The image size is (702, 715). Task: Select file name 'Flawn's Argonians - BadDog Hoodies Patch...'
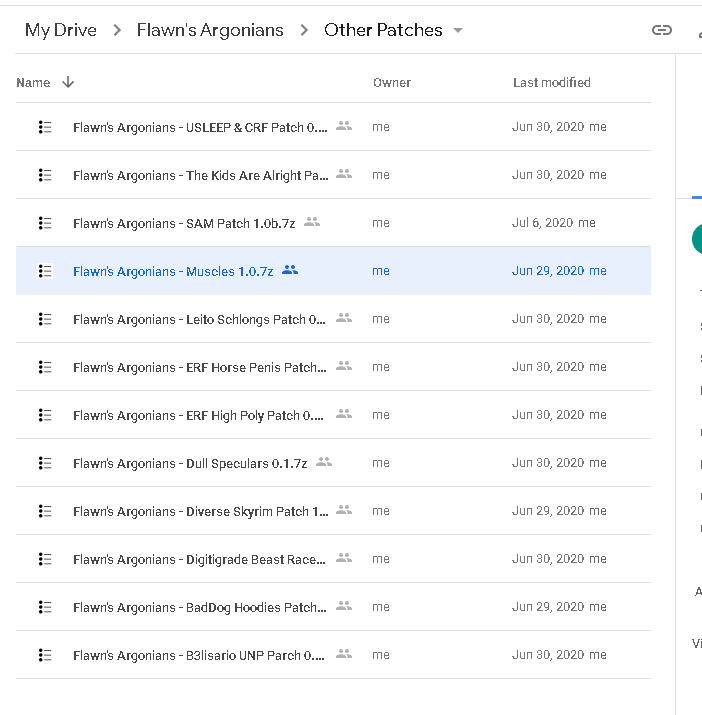coord(200,607)
